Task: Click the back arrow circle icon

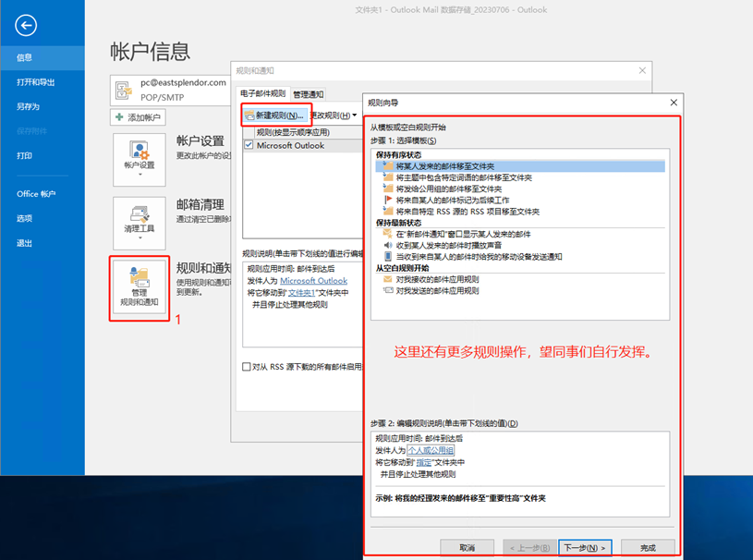Action: tap(27, 26)
